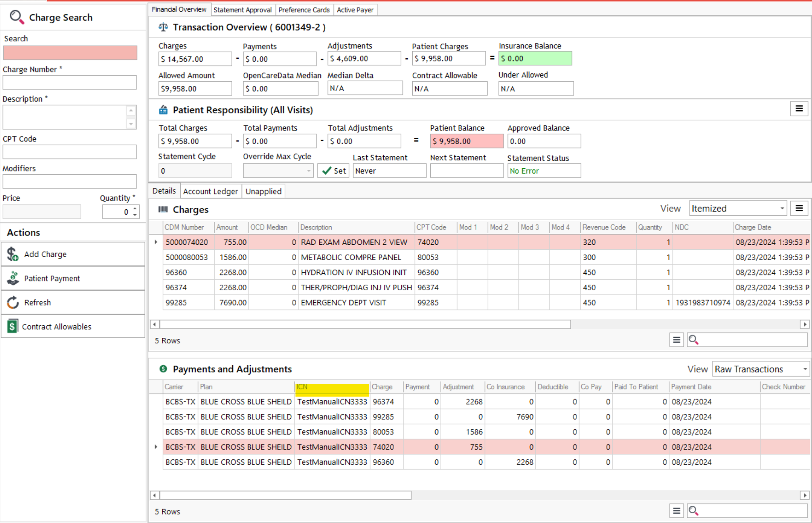Image resolution: width=812 pixels, height=523 pixels.
Task: Click the Payments grid horizontal scrollbar thumb
Action: [285, 495]
